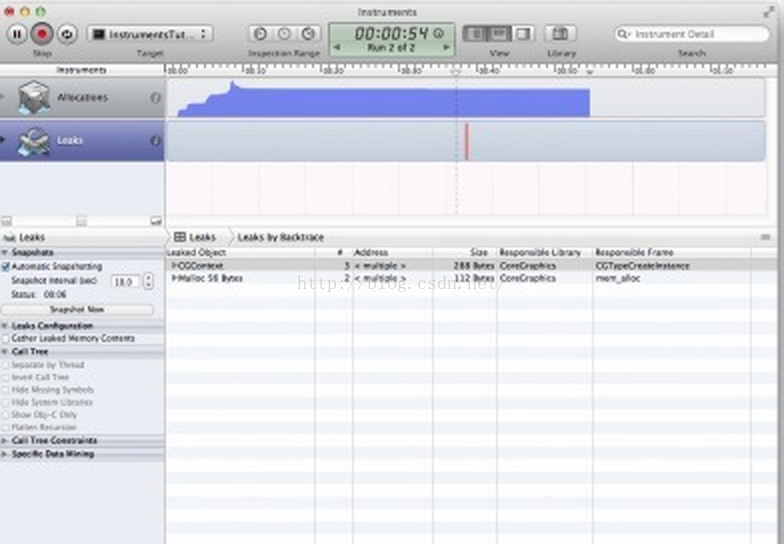Toggle Show Obj-C Only checkbox
Image resolution: width=784 pixels, height=544 pixels.
[6, 415]
